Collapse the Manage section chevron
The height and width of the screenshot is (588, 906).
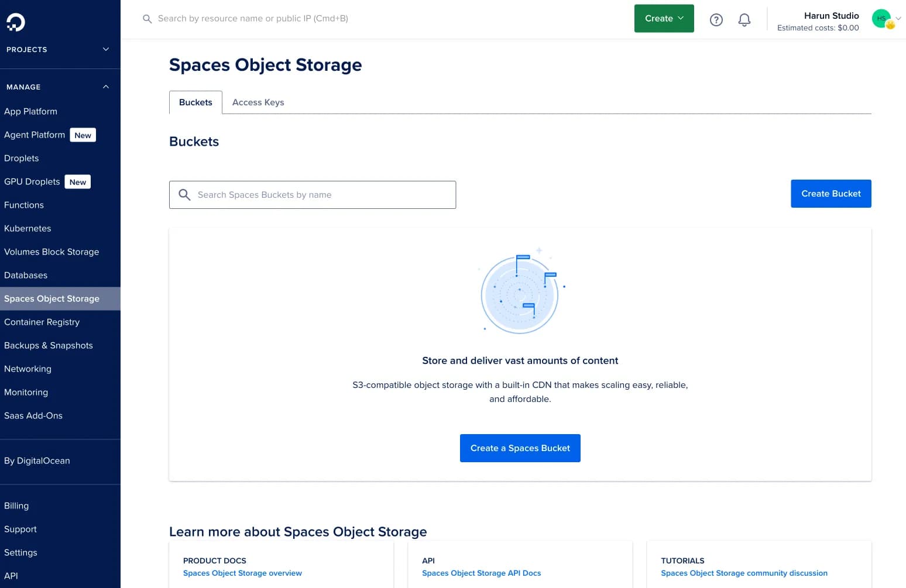click(x=106, y=87)
